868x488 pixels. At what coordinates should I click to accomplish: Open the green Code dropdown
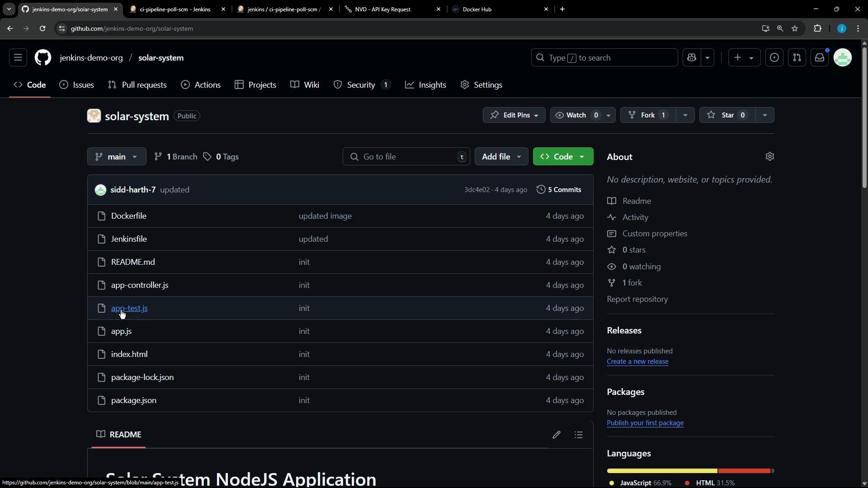click(x=563, y=157)
